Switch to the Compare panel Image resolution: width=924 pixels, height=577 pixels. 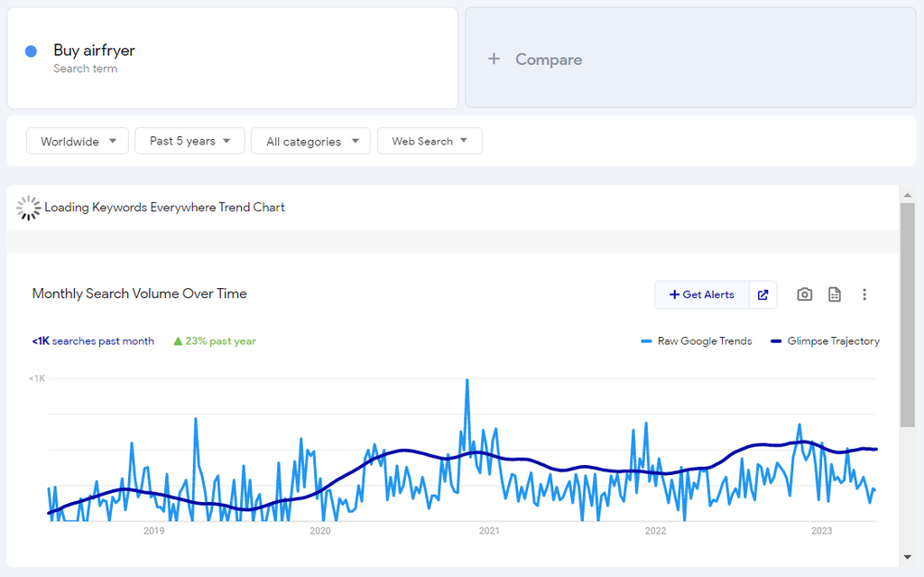(x=690, y=59)
